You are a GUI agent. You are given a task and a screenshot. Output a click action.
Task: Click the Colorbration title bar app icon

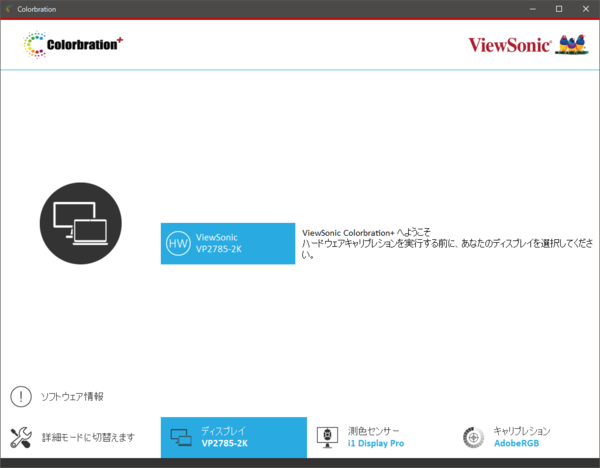click(x=9, y=9)
